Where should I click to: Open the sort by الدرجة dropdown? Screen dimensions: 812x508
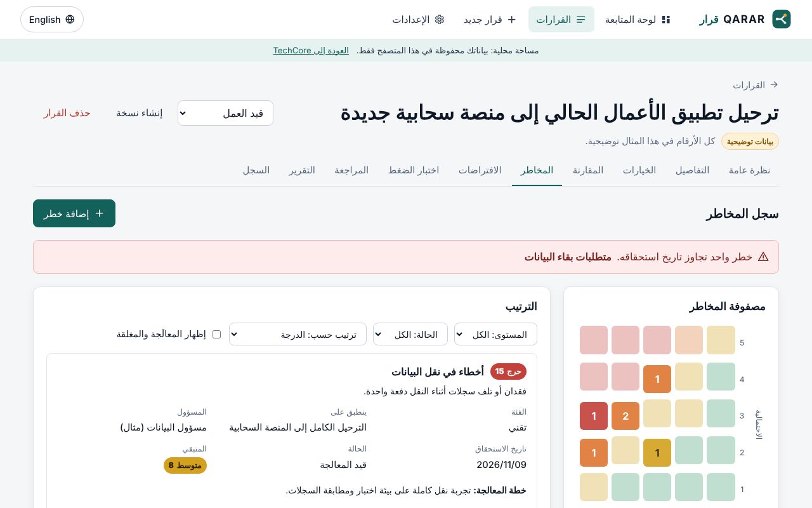pyautogui.click(x=298, y=334)
